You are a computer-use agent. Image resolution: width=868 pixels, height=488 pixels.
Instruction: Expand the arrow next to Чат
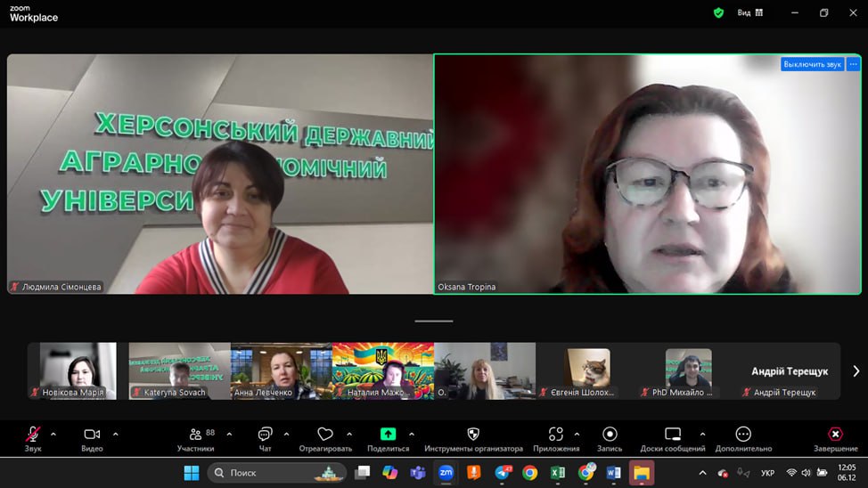click(x=286, y=435)
